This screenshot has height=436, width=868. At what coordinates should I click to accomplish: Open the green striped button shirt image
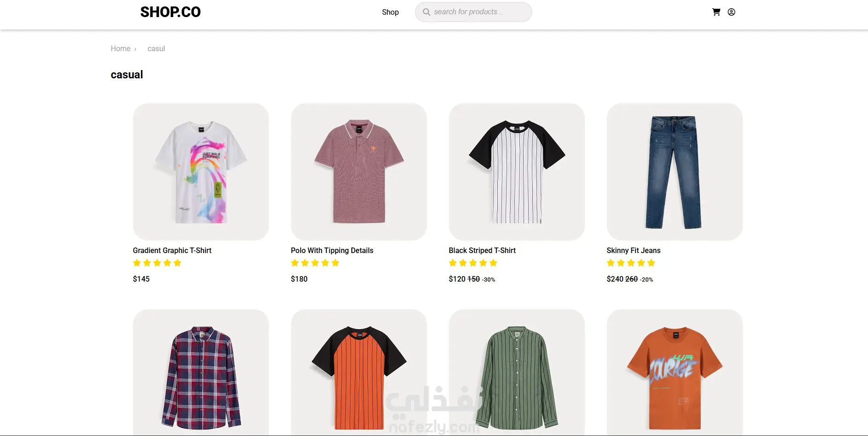517,372
